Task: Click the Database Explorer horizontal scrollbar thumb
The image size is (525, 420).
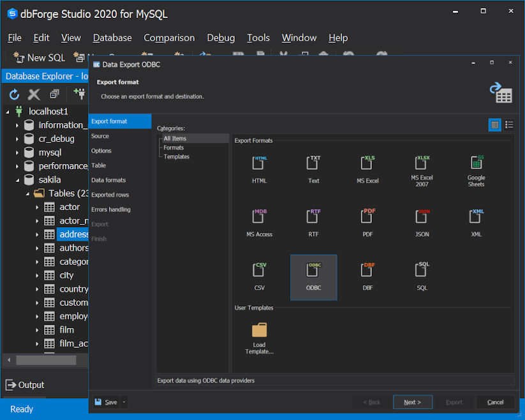Action: click(46, 360)
